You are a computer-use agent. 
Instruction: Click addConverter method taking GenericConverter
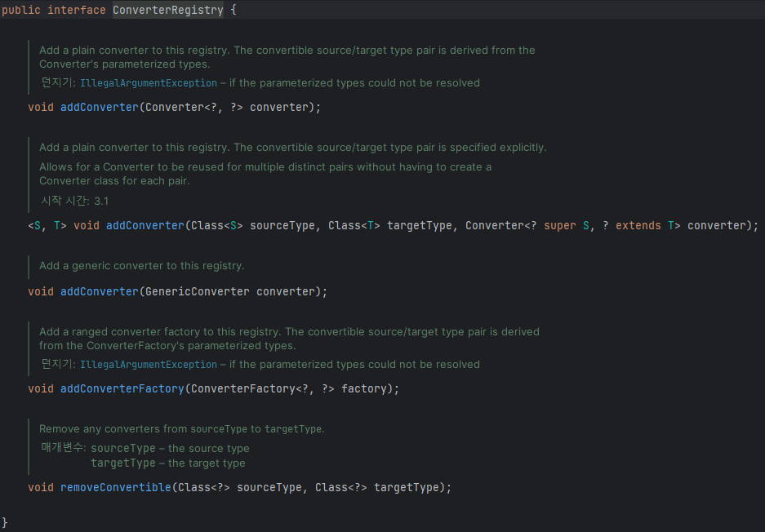pyautogui.click(x=100, y=291)
